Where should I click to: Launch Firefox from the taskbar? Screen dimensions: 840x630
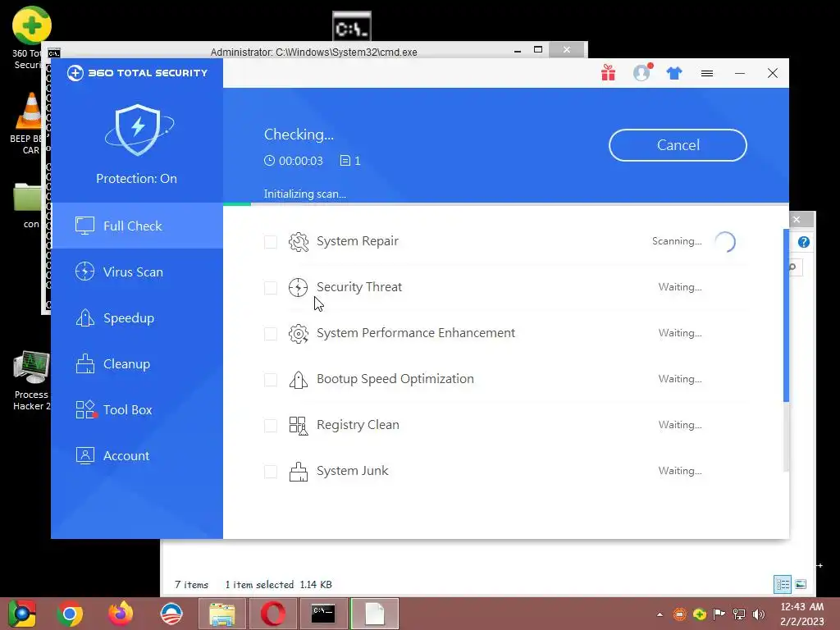coord(121,614)
